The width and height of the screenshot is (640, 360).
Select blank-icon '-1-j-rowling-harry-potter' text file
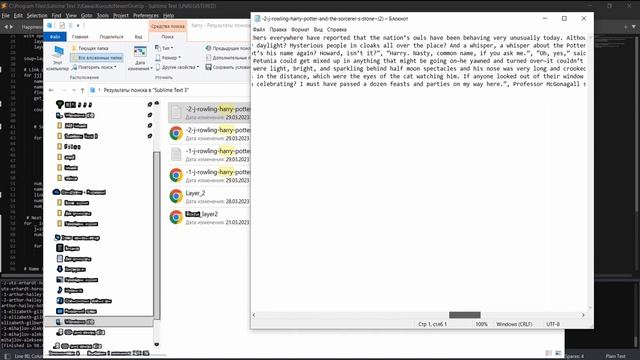(x=176, y=154)
